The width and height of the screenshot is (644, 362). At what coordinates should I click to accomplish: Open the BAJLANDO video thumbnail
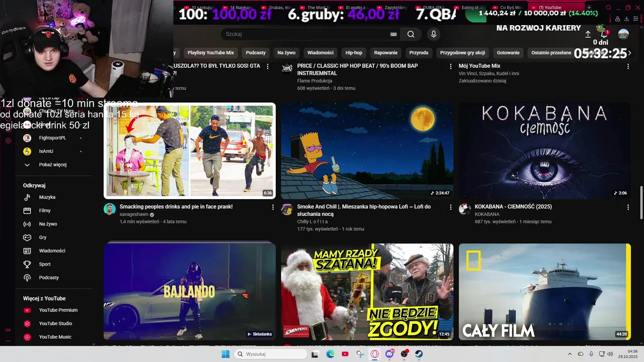coord(190,292)
